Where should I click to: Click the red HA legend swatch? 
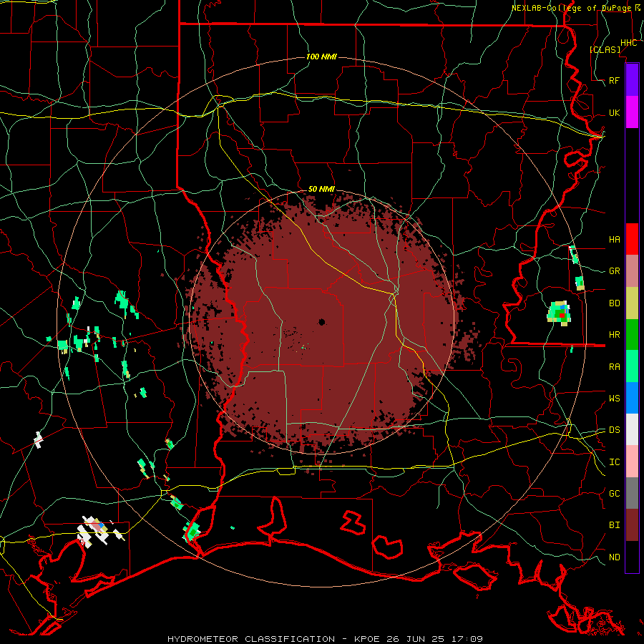coord(632,239)
